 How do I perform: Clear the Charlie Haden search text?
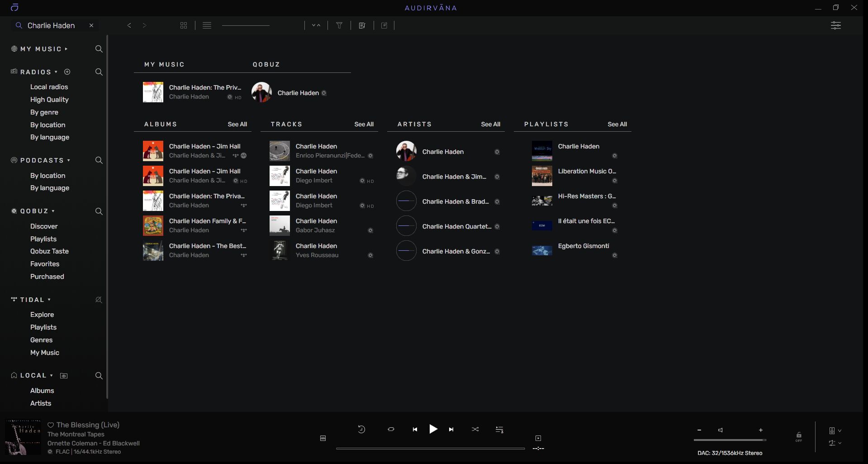(x=91, y=25)
